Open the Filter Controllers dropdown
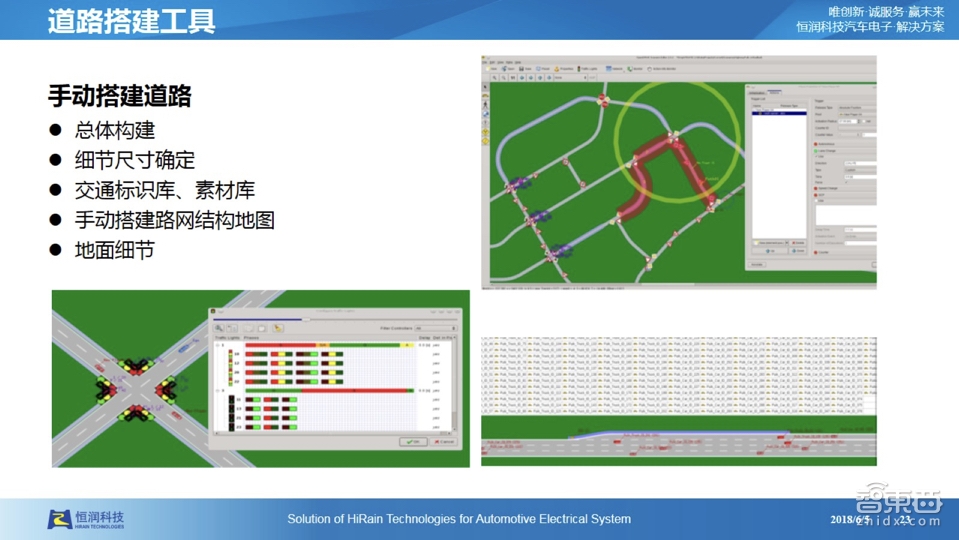Viewport: 959px width, 540px height. [435, 328]
